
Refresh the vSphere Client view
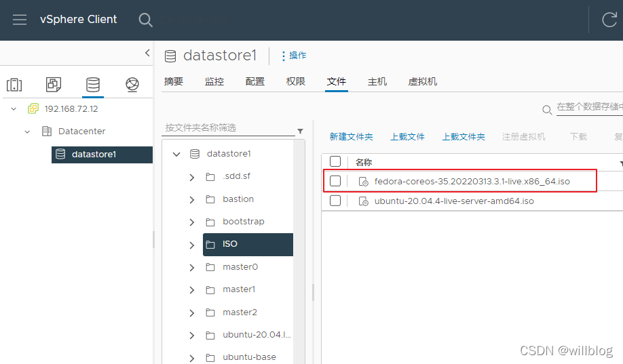point(609,20)
